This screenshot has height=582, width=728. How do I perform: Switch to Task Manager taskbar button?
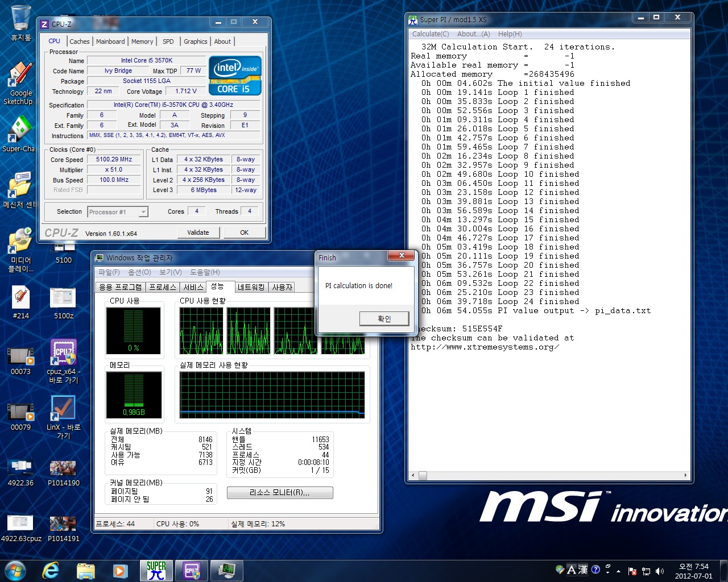click(227, 571)
